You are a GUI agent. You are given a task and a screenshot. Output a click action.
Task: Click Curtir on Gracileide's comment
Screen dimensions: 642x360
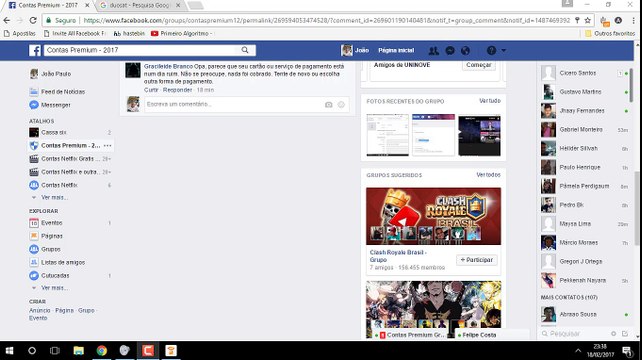coord(151,90)
